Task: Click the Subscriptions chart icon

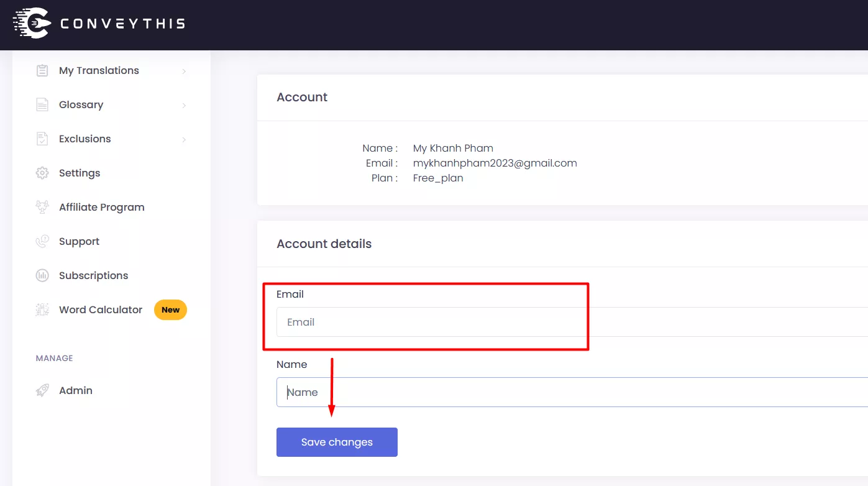Action: [42, 276]
